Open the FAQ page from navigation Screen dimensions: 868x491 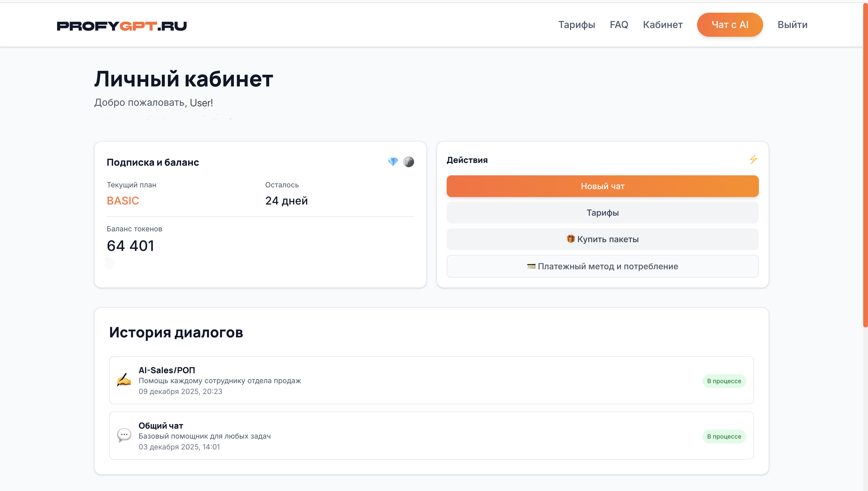click(619, 25)
